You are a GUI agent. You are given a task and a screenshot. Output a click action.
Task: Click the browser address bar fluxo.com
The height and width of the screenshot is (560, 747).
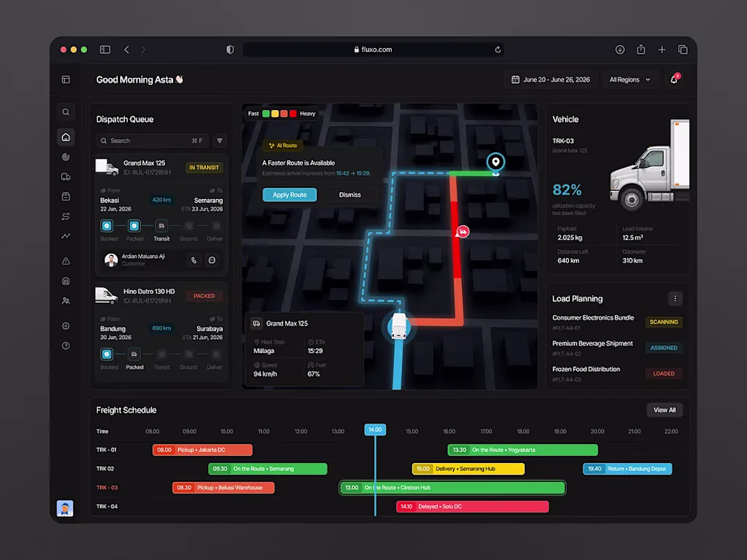(373, 50)
